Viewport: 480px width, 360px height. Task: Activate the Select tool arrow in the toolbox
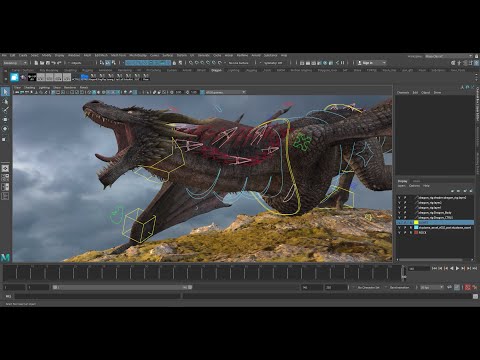(5, 92)
